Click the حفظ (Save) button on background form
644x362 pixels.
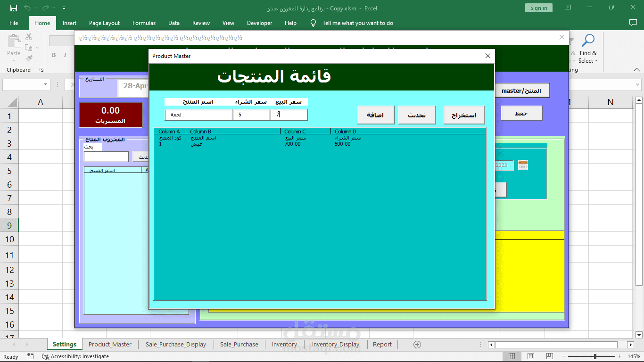[521, 113]
